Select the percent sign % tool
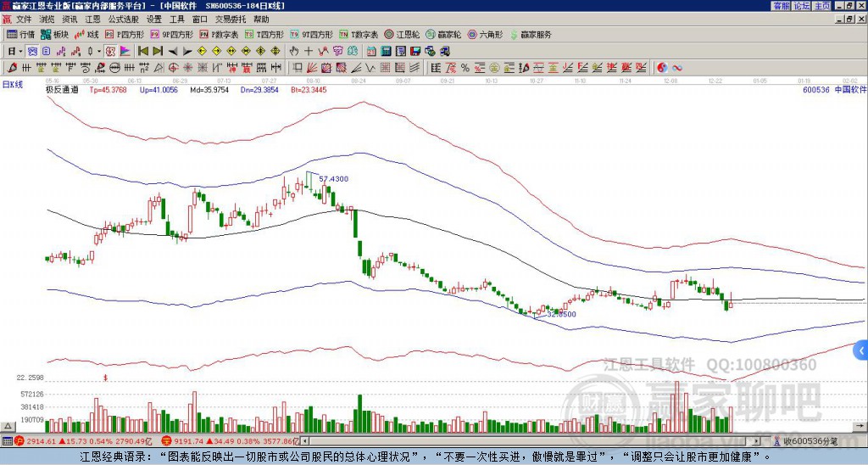This screenshot has height=465, width=868. (x=465, y=68)
